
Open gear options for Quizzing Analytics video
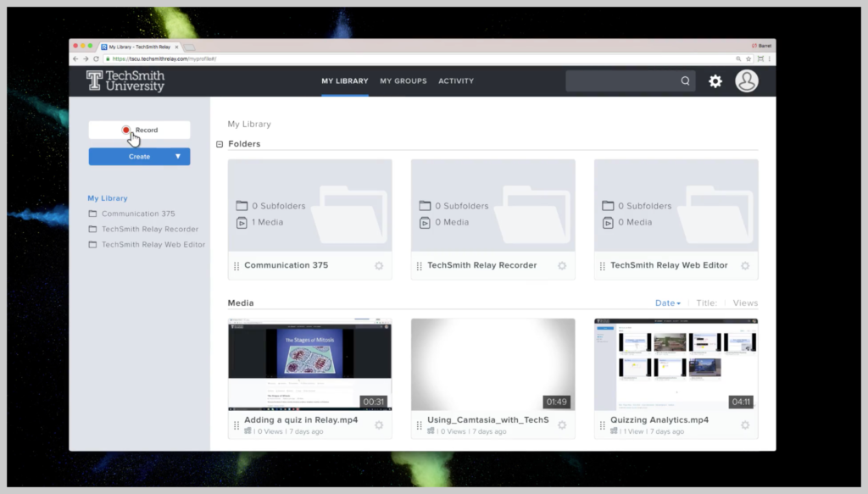pyautogui.click(x=745, y=425)
